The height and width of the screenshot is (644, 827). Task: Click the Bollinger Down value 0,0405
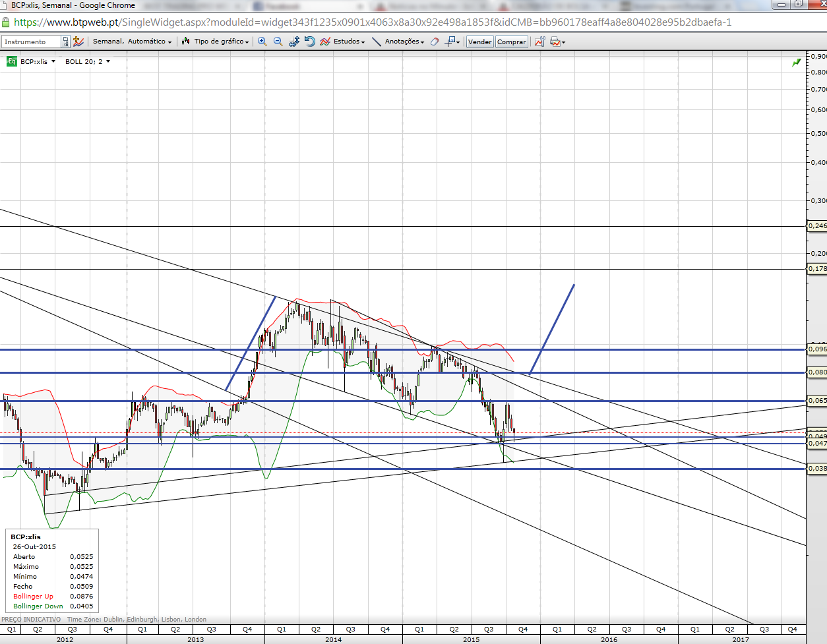coord(82,606)
